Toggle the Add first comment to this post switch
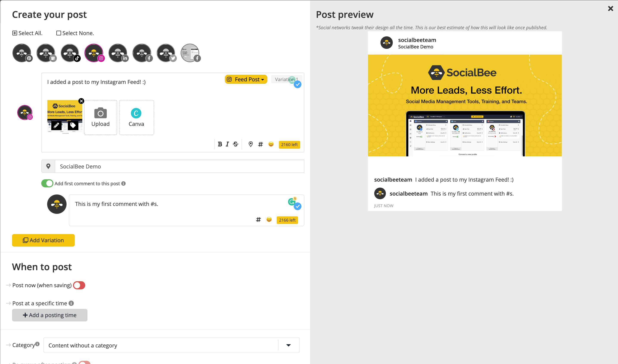Image resolution: width=618 pixels, height=364 pixels. 47,183
